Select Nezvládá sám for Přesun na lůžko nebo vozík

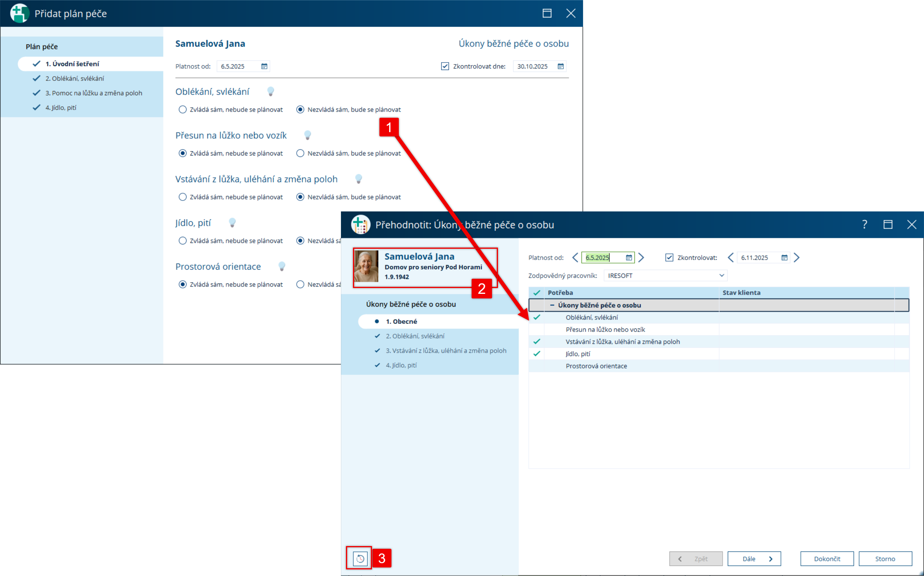click(x=300, y=153)
